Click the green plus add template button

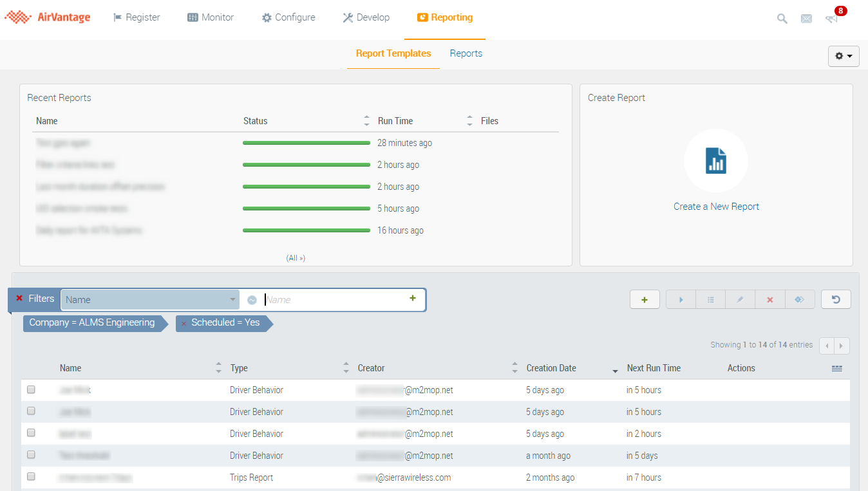coord(645,299)
